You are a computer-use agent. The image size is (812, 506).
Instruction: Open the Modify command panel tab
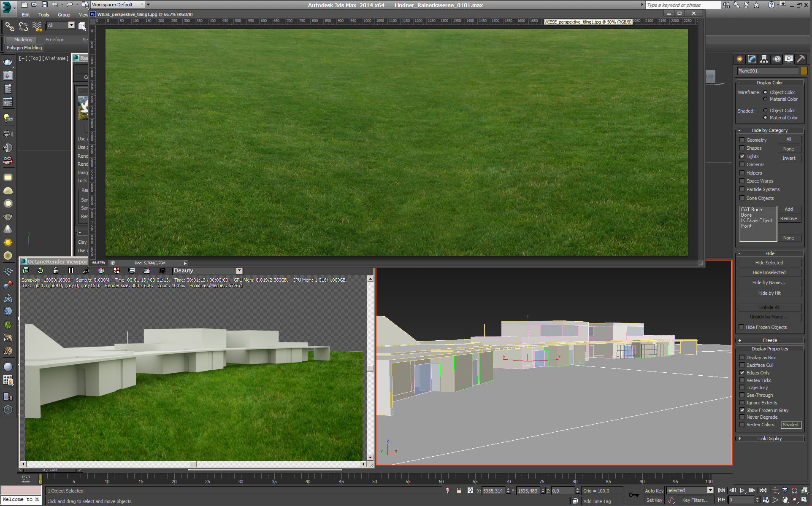pos(752,59)
